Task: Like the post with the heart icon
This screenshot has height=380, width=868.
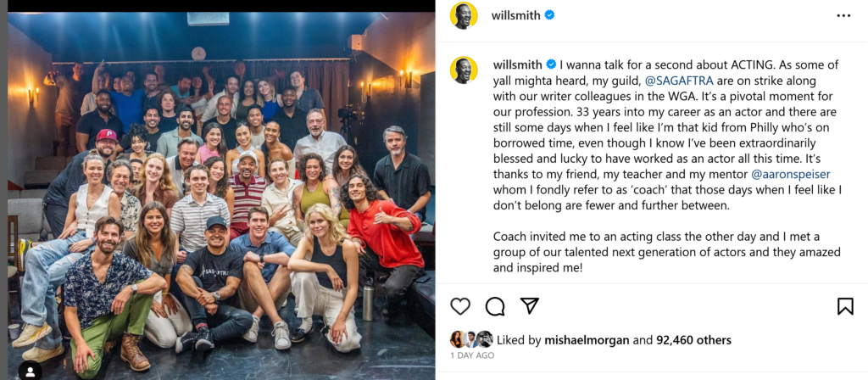Action: 460,306
